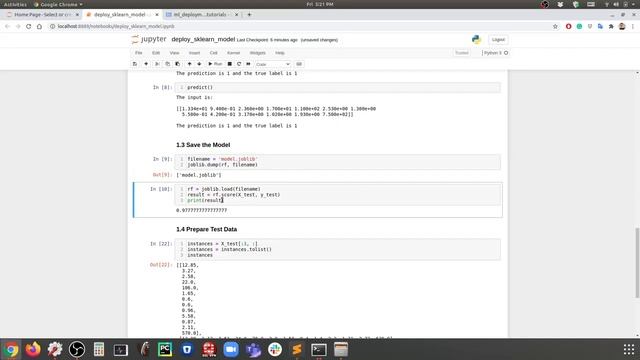
Task: Open the Kernel menu in Jupyter
Action: (x=233, y=53)
